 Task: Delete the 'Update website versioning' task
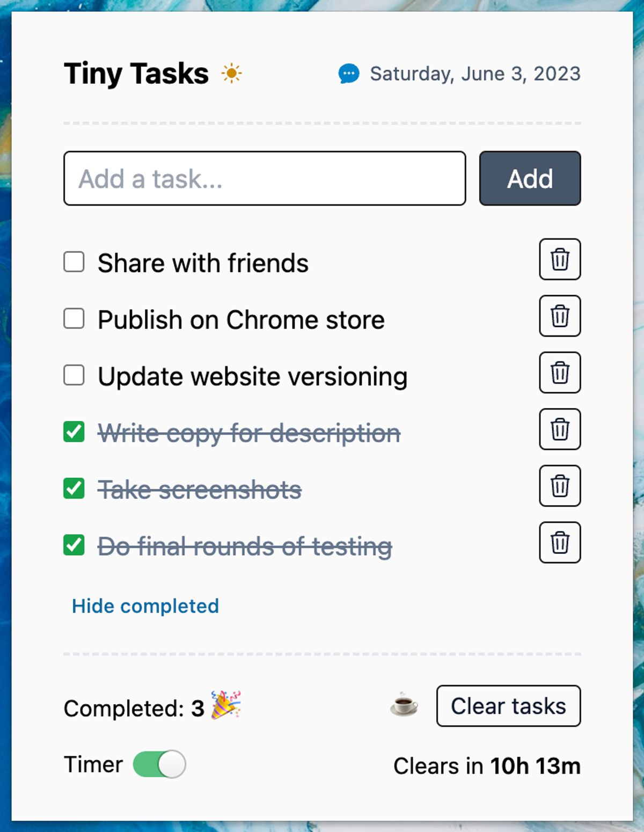[x=560, y=373]
